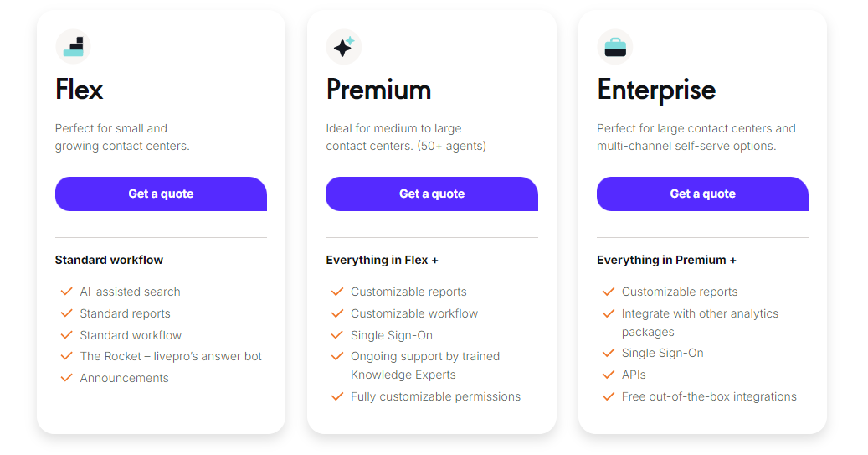The image size is (868, 455).
Task: Click checkmark next to Announcements
Action: point(66,378)
